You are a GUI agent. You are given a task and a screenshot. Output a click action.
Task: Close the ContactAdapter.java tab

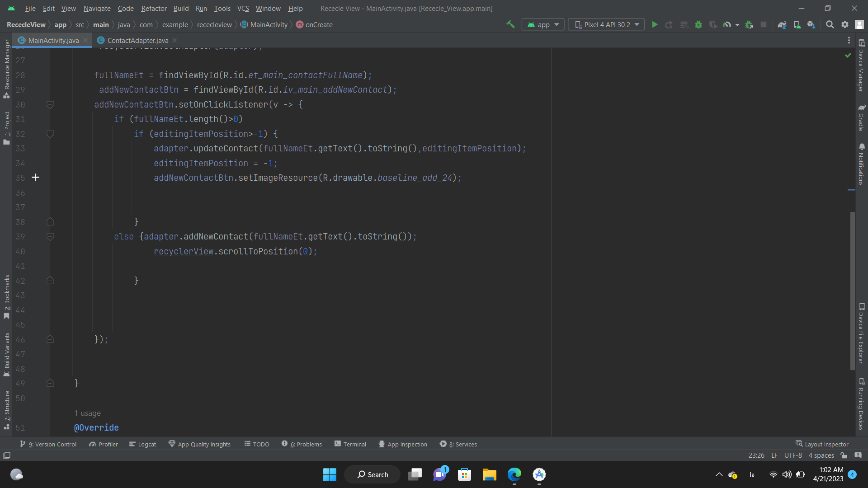175,40
